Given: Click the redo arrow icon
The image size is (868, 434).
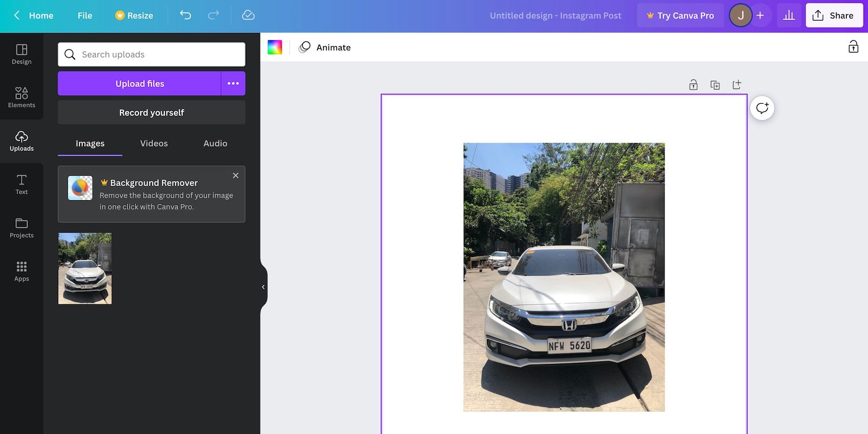Looking at the screenshot, I should point(214,15).
